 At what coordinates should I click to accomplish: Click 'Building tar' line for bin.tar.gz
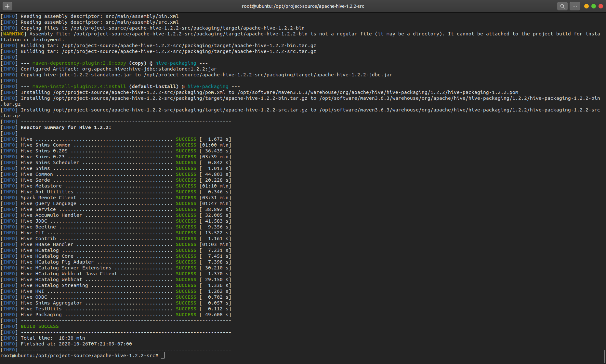point(158,45)
